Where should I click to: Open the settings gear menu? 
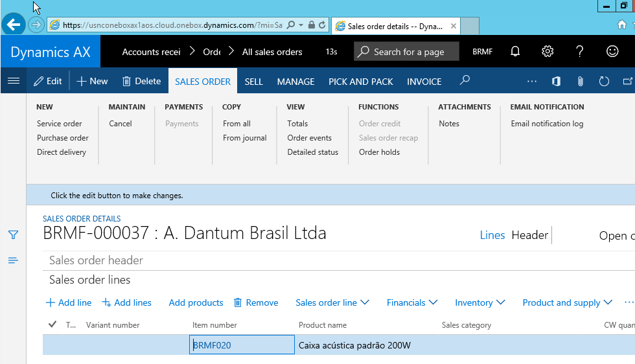(x=548, y=51)
